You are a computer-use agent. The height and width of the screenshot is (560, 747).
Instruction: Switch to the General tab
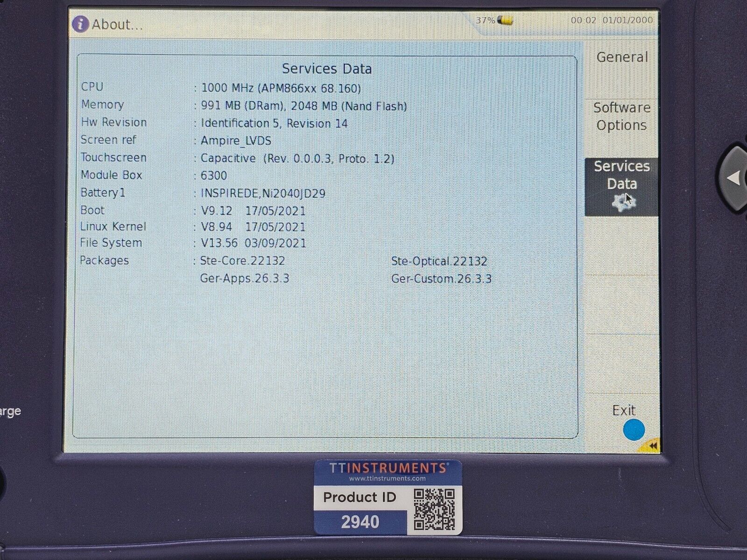(x=623, y=56)
